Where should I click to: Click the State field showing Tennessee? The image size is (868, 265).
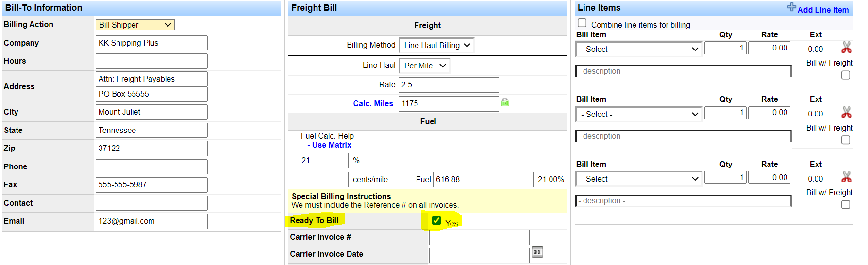click(x=151, y=130)
